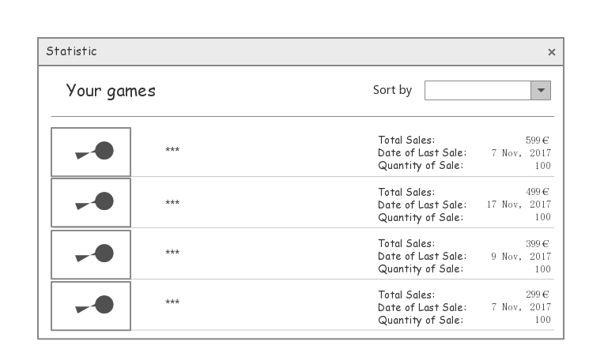The width and height of the screenshot is (589, 364).
Task: Select the game thumbnail with 599 € sales
Action: [91, 152]
